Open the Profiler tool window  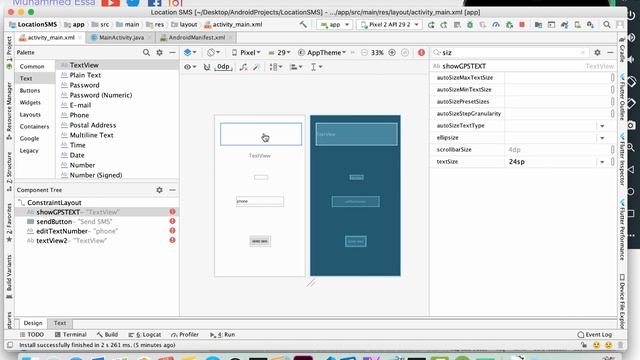pyautogui.click(x=185, y=335)
